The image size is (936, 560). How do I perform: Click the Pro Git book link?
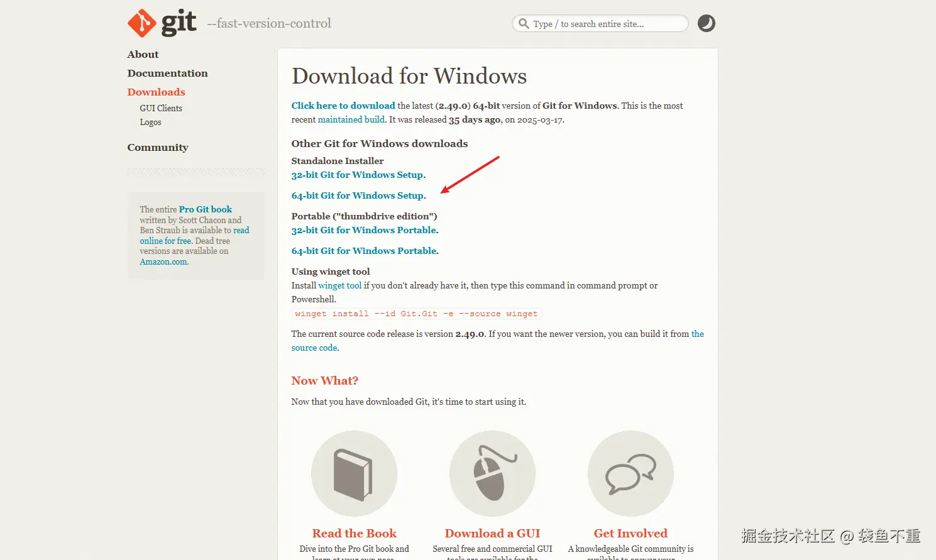[206, 209]
